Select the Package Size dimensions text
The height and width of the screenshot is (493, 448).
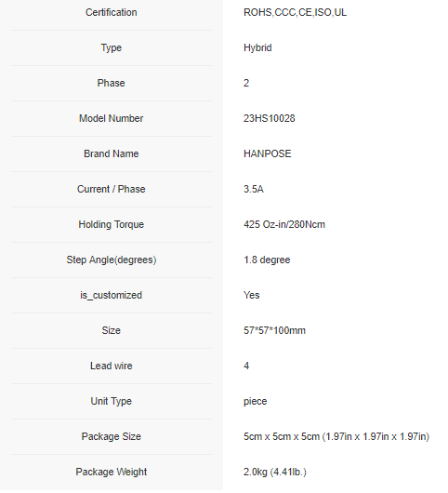pyautogui.click(x=336, y=436)
